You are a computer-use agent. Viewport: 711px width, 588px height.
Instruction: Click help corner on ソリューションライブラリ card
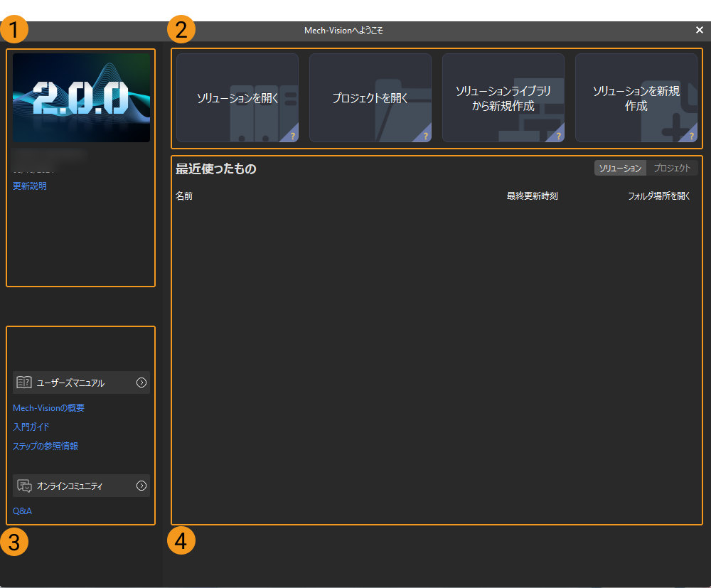click(x=557, y=136)
